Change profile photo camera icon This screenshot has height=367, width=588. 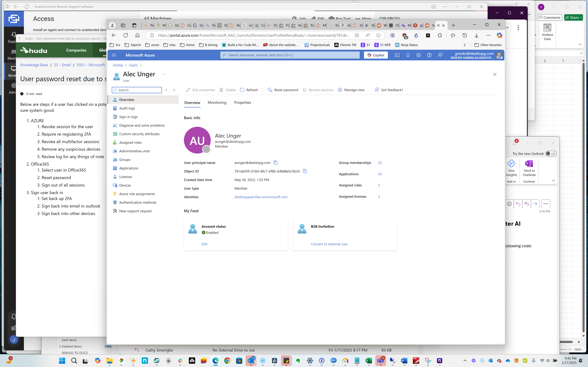coord(206,149)
